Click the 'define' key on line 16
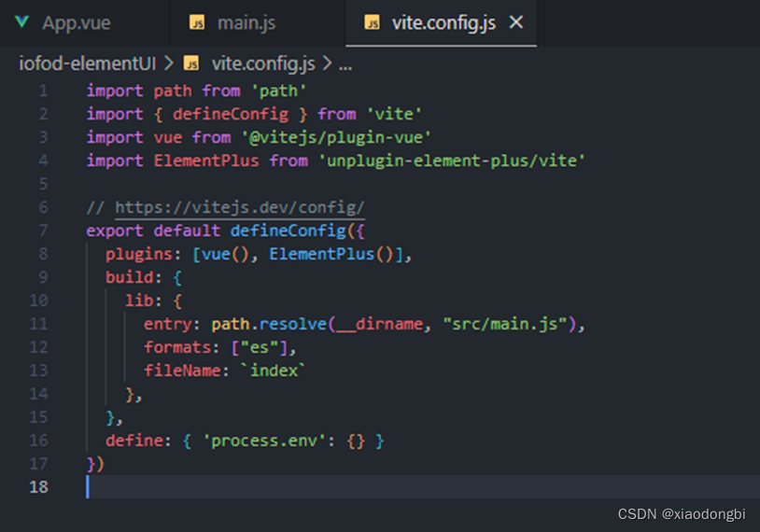This screenshot has height=532, width=760. pyautogui.click(x=134, y=441)
